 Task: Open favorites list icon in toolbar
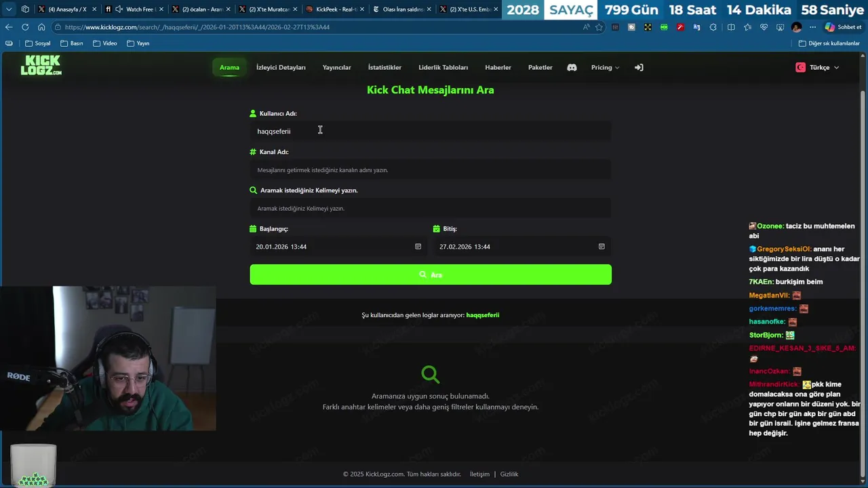[747, 27]
